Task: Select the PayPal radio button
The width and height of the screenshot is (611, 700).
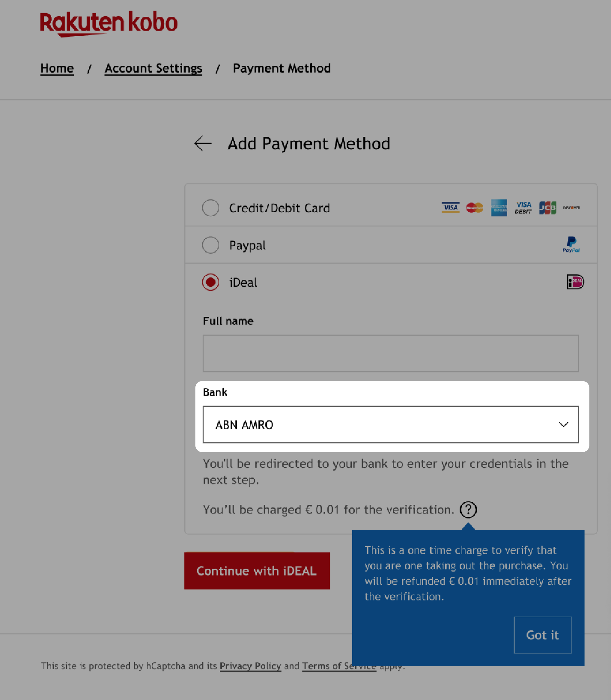Action: pyautogui.click(x=210, y=245)
